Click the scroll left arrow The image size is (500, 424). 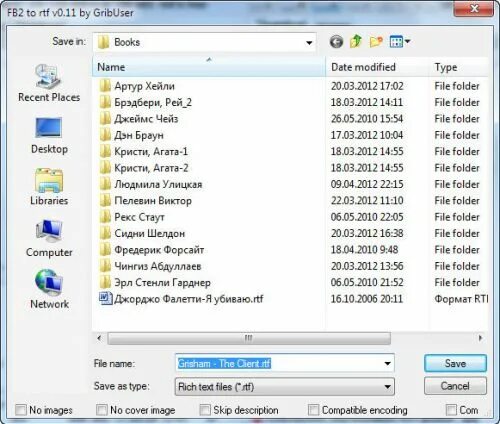(99, 338)
